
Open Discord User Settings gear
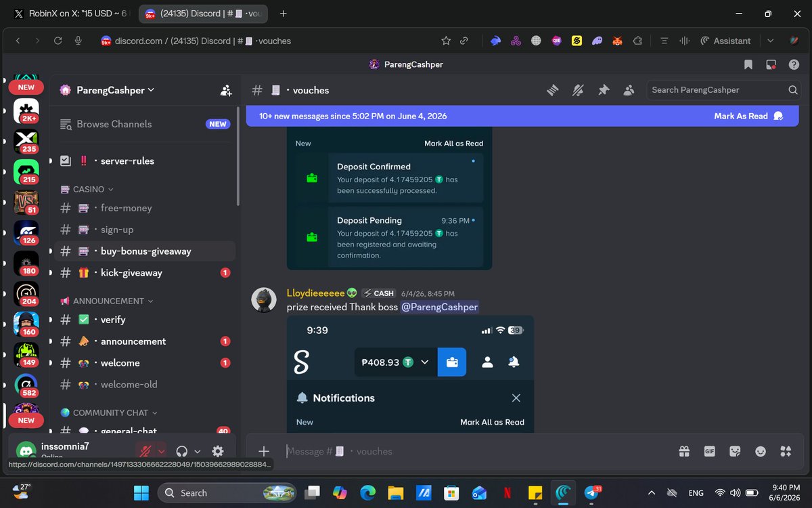point(218,451)
